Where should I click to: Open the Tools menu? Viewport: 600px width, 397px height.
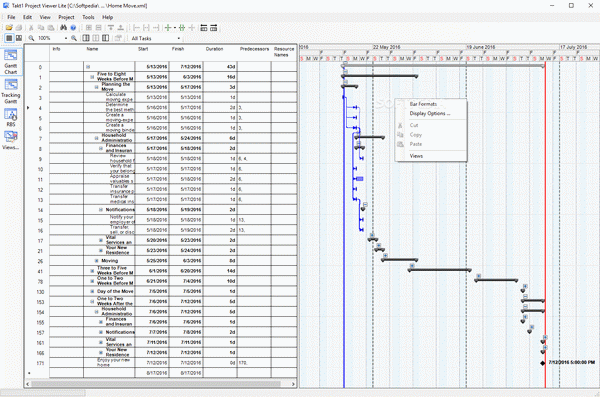88,17
